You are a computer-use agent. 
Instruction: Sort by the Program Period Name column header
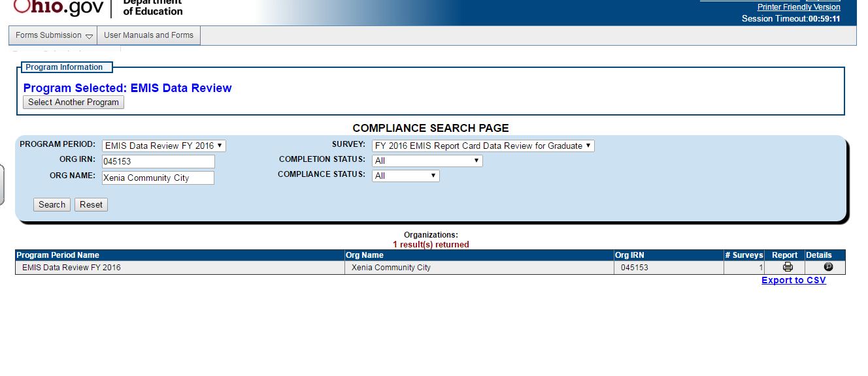click(x=58, y=255)
